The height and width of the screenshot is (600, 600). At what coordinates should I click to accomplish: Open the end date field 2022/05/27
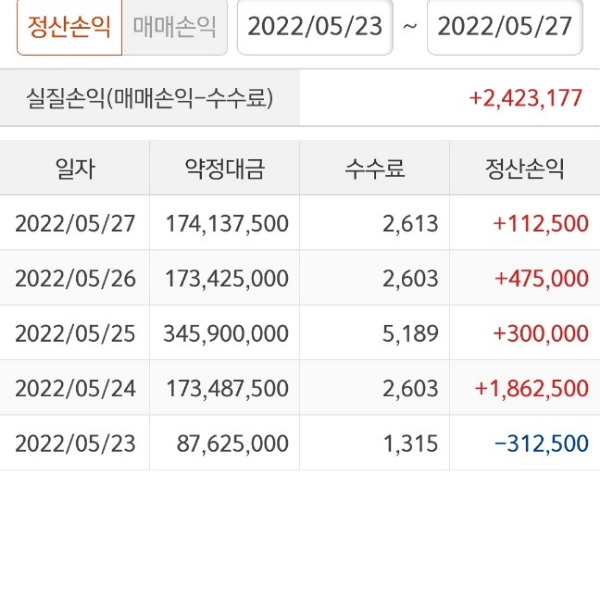click(505, 26)
